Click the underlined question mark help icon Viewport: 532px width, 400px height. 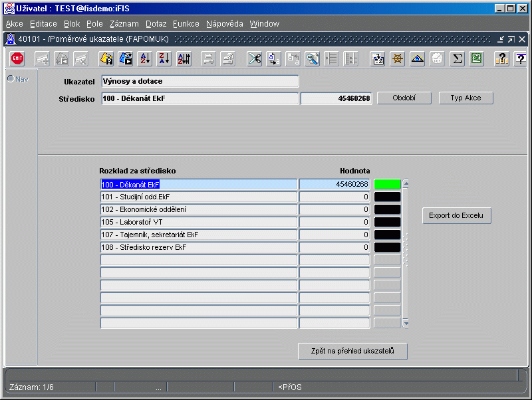point(521,59)
